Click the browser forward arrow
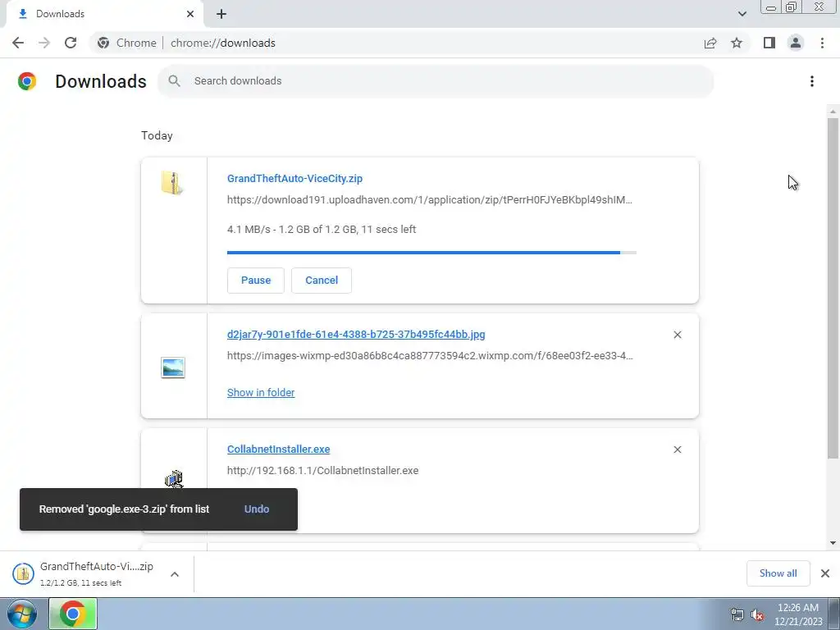Viewport: 840px width, 630px height. 44,43
